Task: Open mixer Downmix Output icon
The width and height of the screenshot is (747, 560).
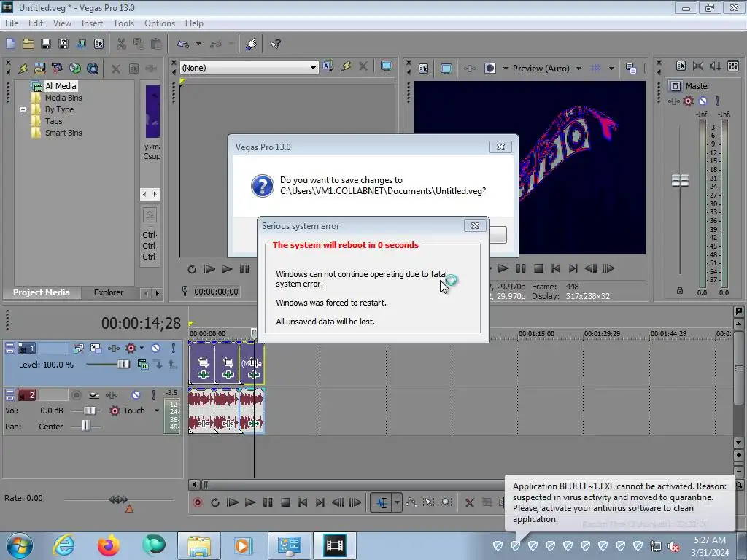Action: (698, 66)
